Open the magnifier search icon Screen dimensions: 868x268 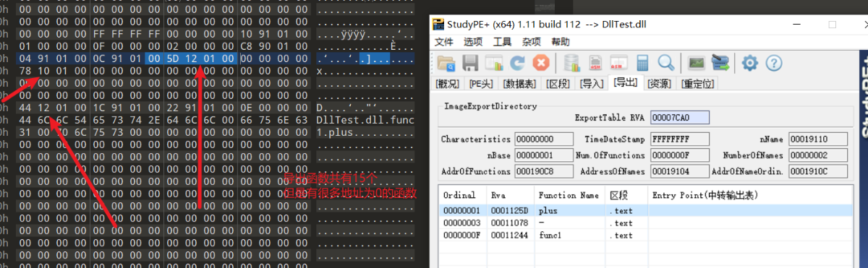coord(665,63)
